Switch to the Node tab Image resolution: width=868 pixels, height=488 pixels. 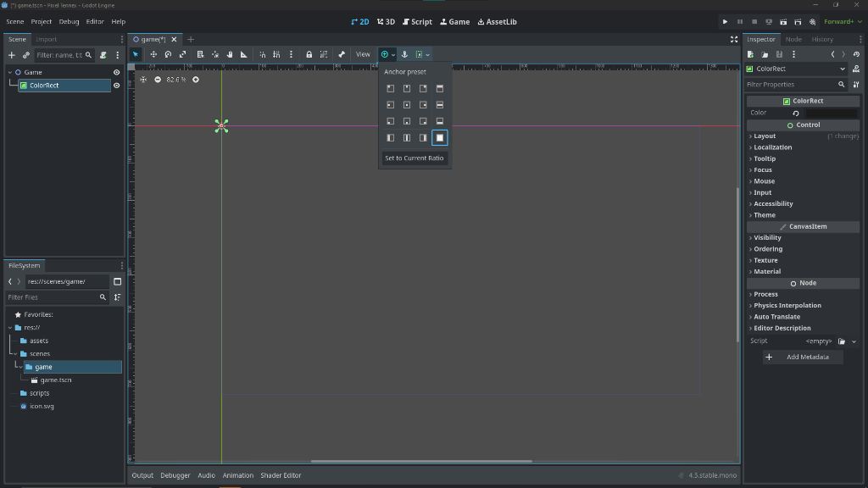[793, 39]
